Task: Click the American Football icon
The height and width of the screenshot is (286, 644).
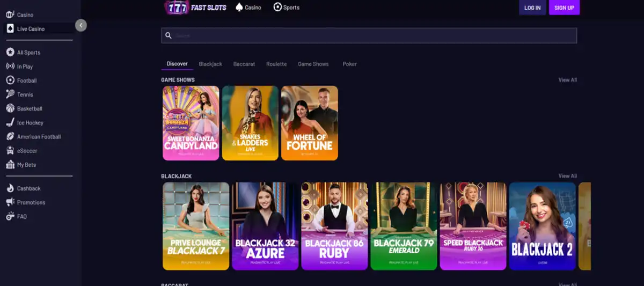Action: 10,136
